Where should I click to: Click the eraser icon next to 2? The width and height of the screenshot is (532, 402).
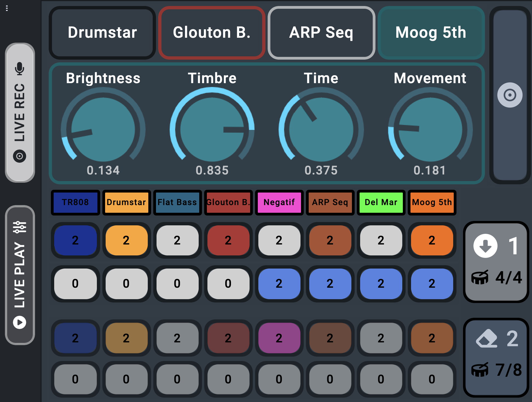pos(487,339)
